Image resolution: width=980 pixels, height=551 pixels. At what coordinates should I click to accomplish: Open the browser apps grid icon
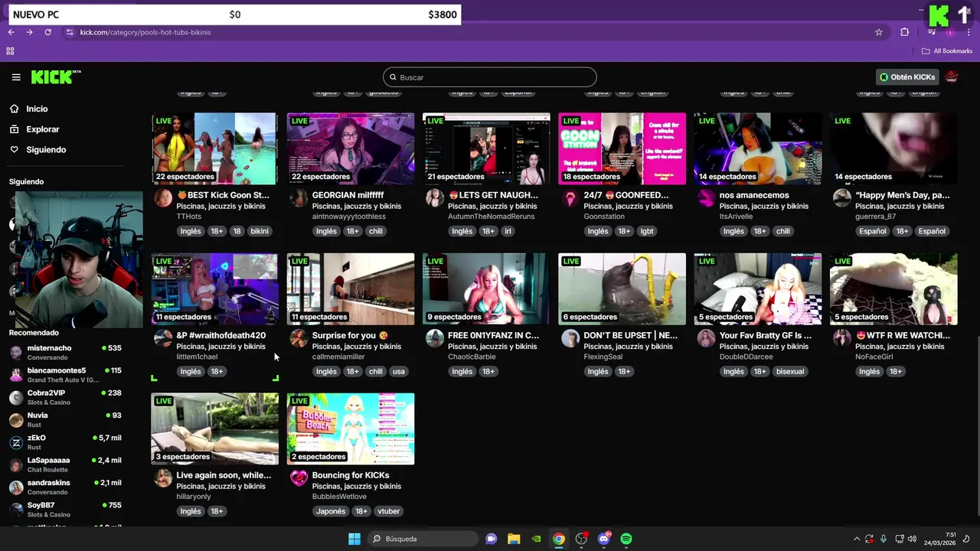10,51
